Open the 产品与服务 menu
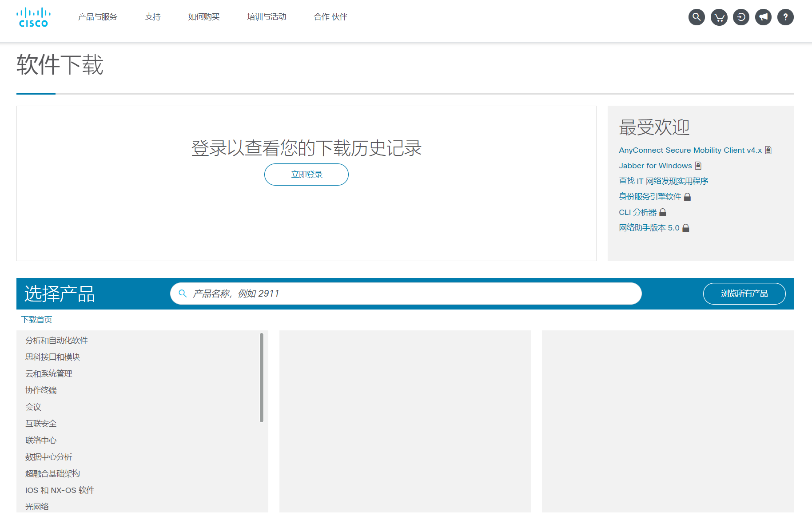 point(98,17)
